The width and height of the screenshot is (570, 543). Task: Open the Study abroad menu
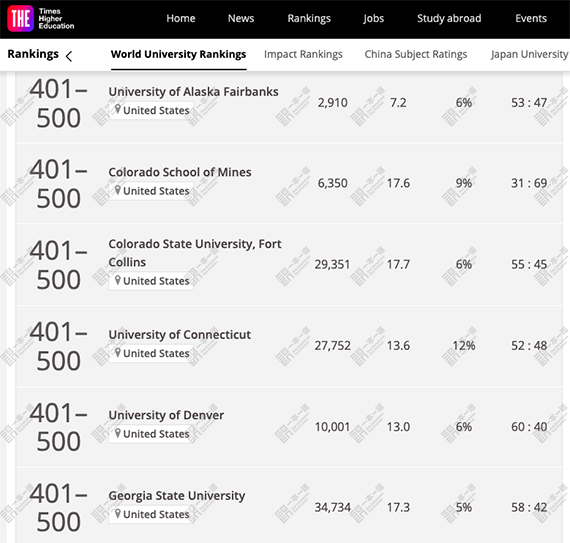point(449,18)
